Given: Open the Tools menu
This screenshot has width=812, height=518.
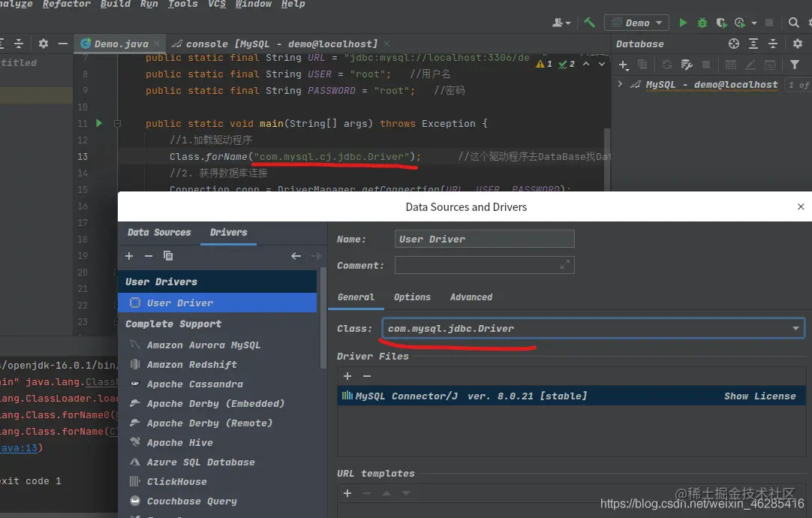Looking at the screenshot, I should [x=183, y=5].
